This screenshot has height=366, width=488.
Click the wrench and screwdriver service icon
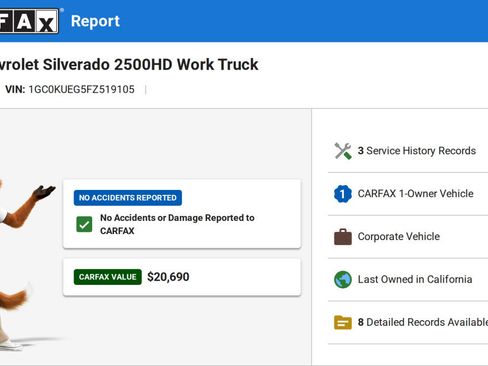click(x=343, y=151)
